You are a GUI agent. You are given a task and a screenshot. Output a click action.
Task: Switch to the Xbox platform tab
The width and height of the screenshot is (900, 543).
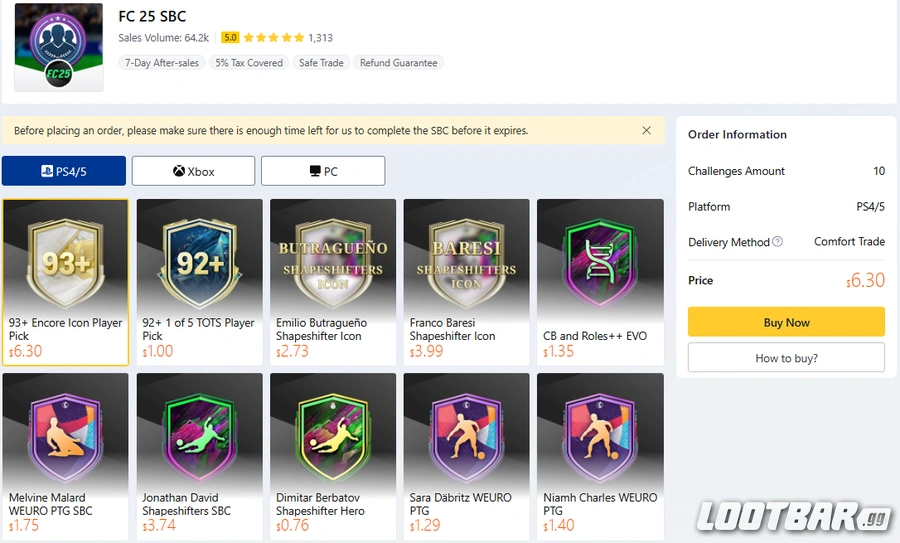[193, 171]
